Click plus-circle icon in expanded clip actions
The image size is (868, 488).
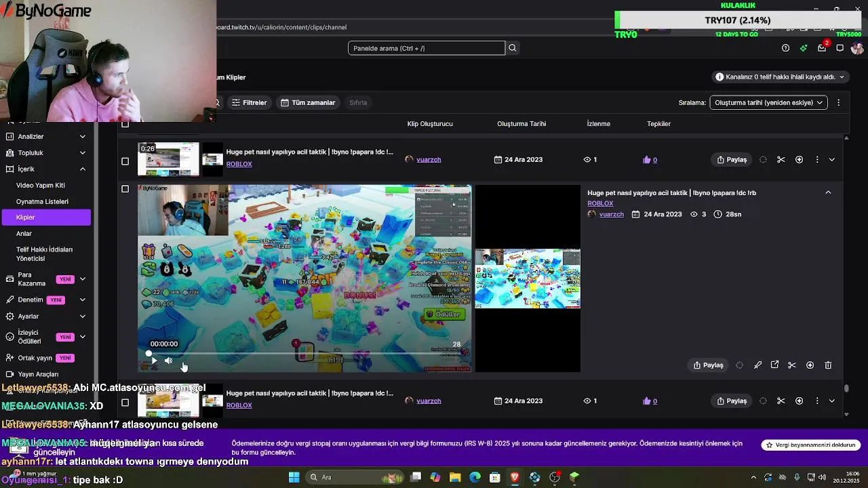[x=810, y=365]
